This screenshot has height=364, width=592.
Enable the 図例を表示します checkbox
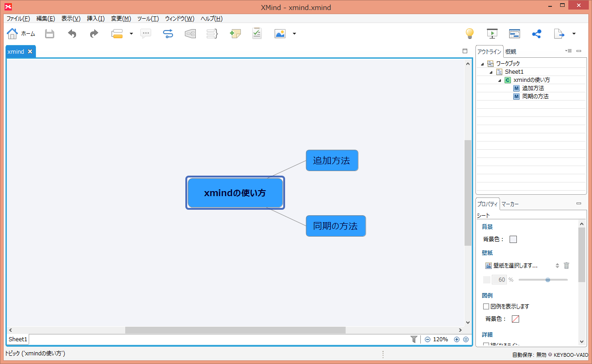[x=486, y=306]
